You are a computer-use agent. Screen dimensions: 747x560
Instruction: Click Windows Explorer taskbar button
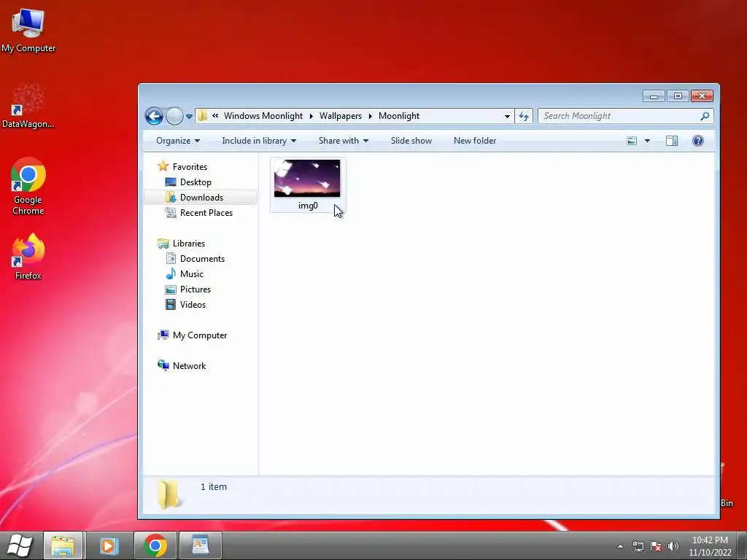coord(63,545)
